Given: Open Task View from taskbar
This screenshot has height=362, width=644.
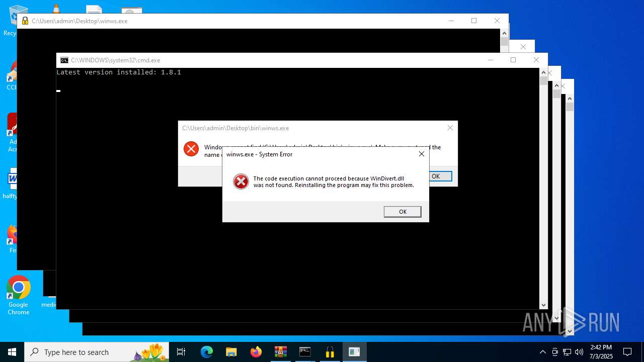Looking at the screenshot, I should pyautogui.click(x=181, y=352).
